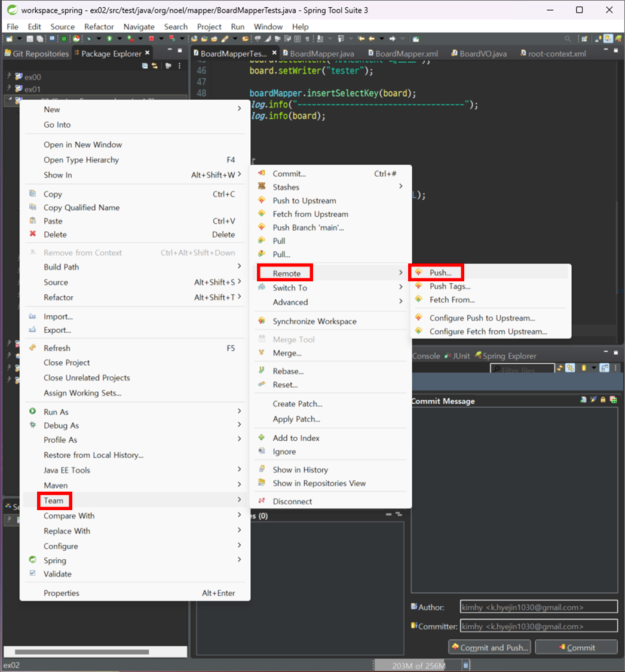The width and height of the screenshot is (625, 672).
Task: Select Properties in the context menu
Action: point(134,593)
